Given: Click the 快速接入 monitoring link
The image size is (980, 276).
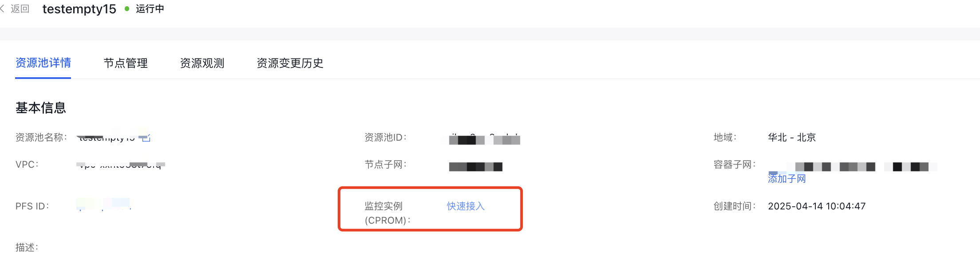Looking at the screenshot, I should [466, 206].
